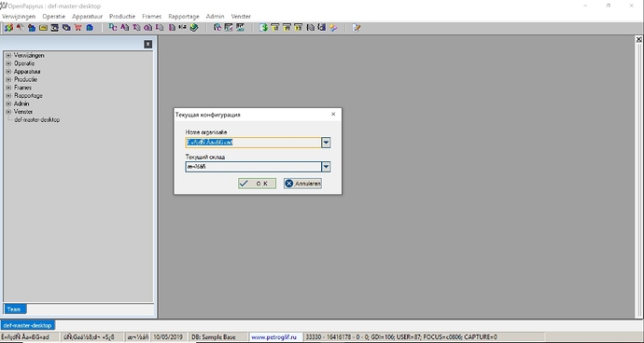Click the Rapportage label in the tree
Image resolution: width=644 pixels, height=343 pixels.
pos(28,96)
